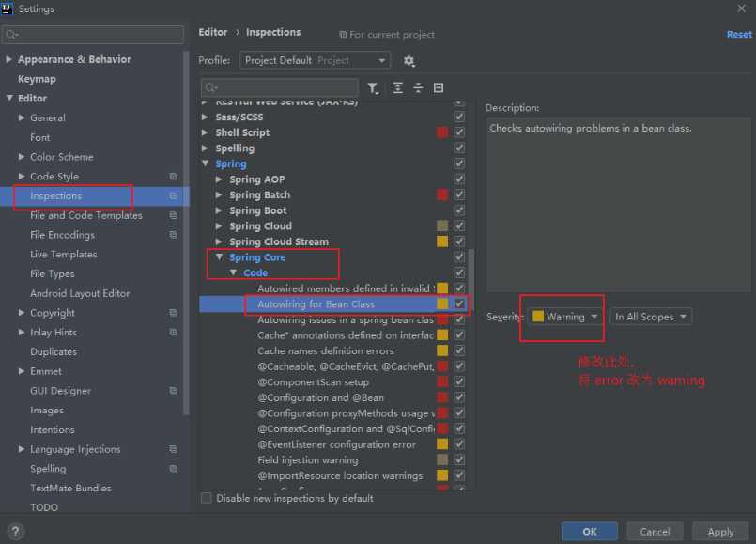
Task: Click the help question mark icon
Action: coord(14,531)
